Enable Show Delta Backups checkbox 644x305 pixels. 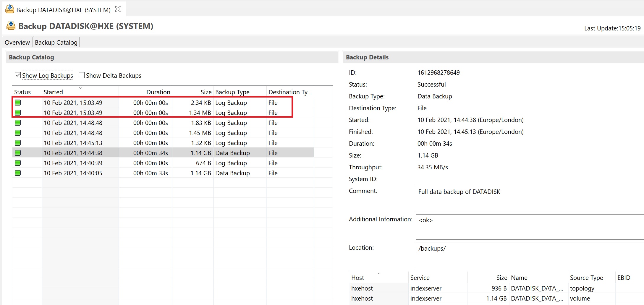82,75
